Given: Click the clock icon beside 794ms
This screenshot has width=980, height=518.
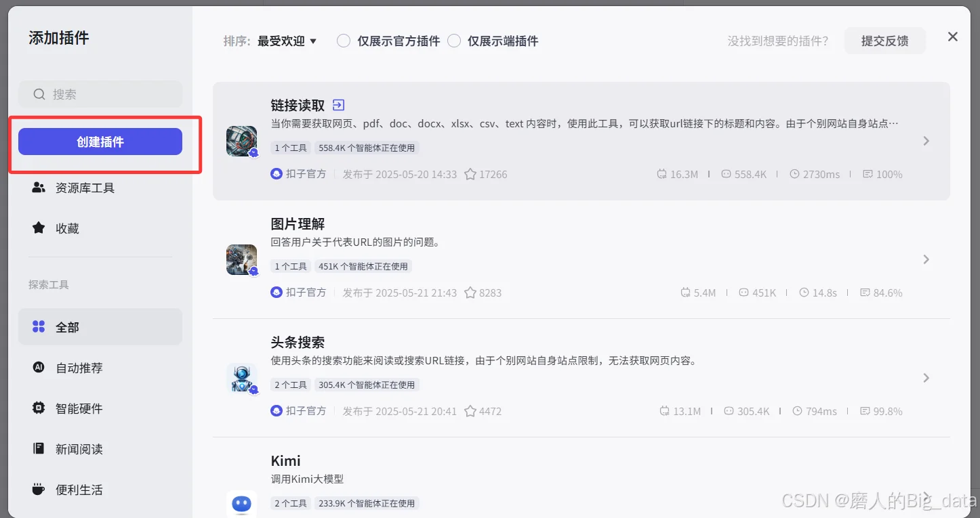Looking at the screenshot, I should click(x=797, y=411).
